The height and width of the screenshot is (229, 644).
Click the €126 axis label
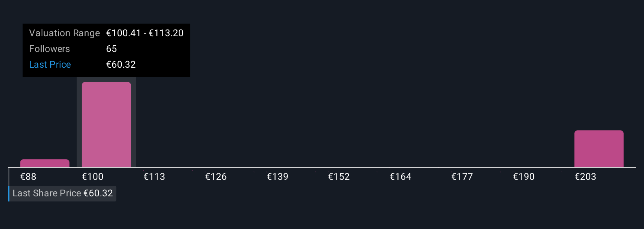coord(216,177)
